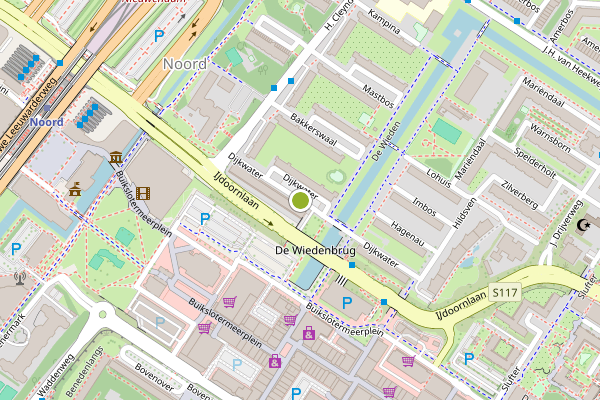Screen dimensions: 600x400
Task: Select the blue 'Noord' station label
Action: pyautogui.click(x=47, y=122)
